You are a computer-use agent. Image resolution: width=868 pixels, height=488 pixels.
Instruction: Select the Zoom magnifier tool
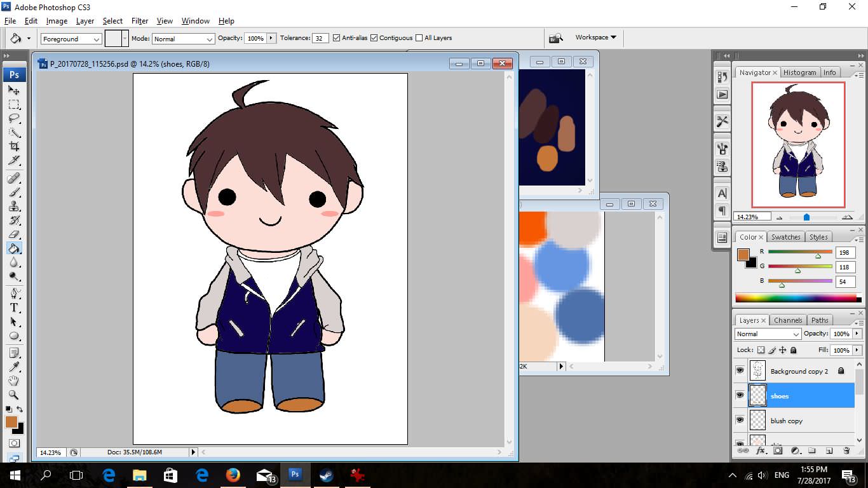coord(14,395)
